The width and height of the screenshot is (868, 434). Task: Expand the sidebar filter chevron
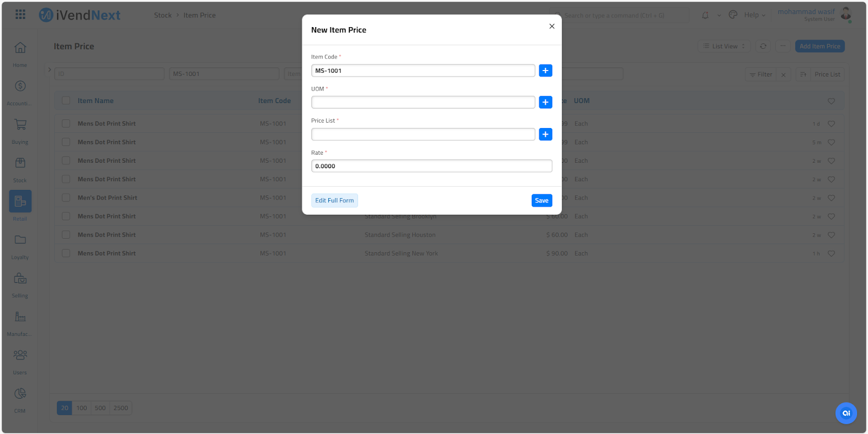point(49,70)
